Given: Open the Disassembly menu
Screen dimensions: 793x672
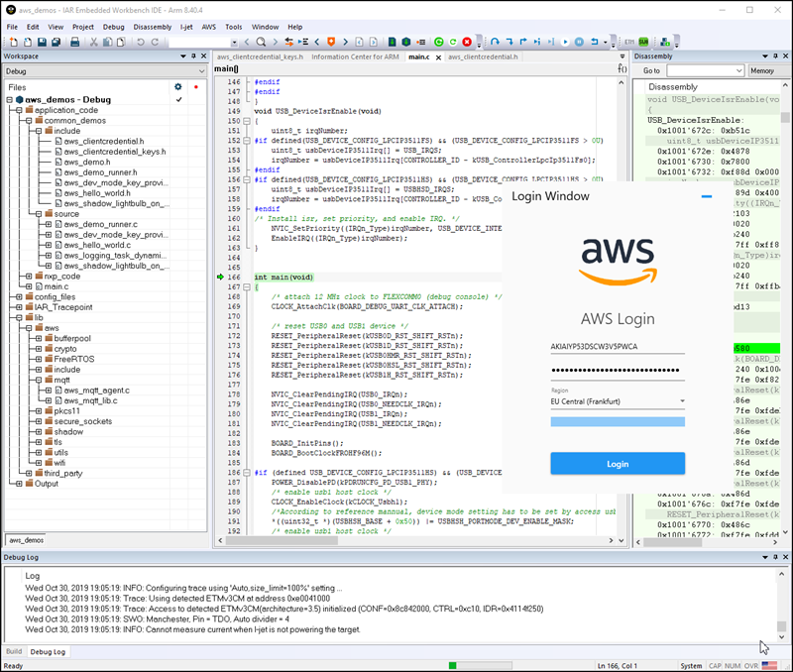Looking at the screenshot, I should pyautogui.click(x=152, y=27).
